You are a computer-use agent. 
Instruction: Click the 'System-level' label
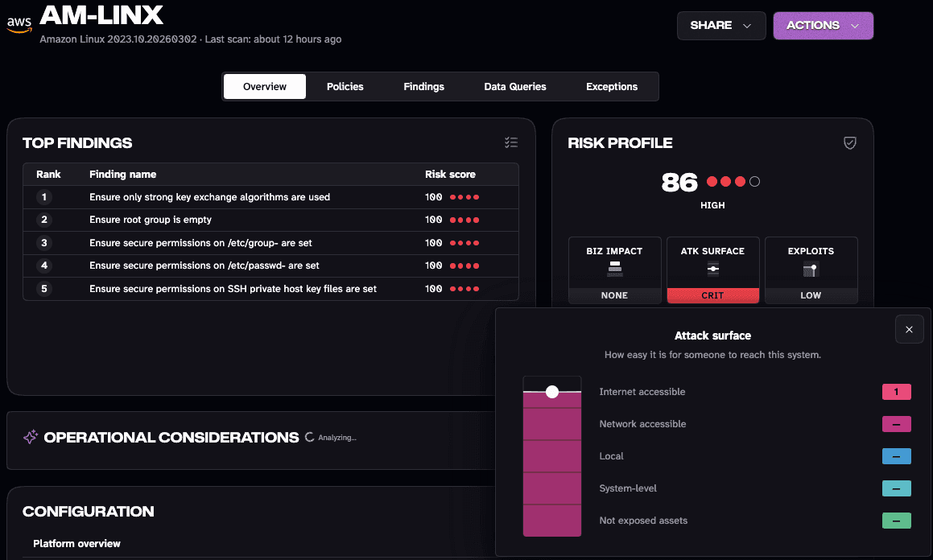[x=628, y=488]
